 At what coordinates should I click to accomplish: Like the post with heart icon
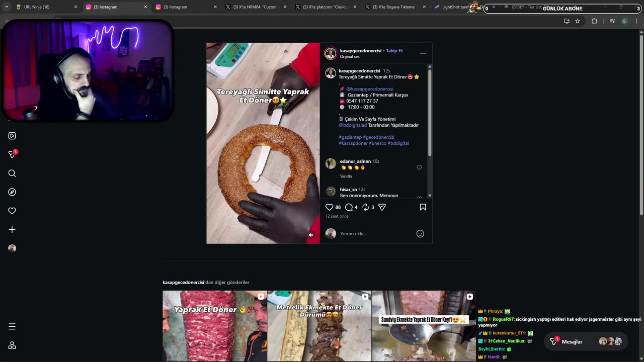click(x=330, y=207)
